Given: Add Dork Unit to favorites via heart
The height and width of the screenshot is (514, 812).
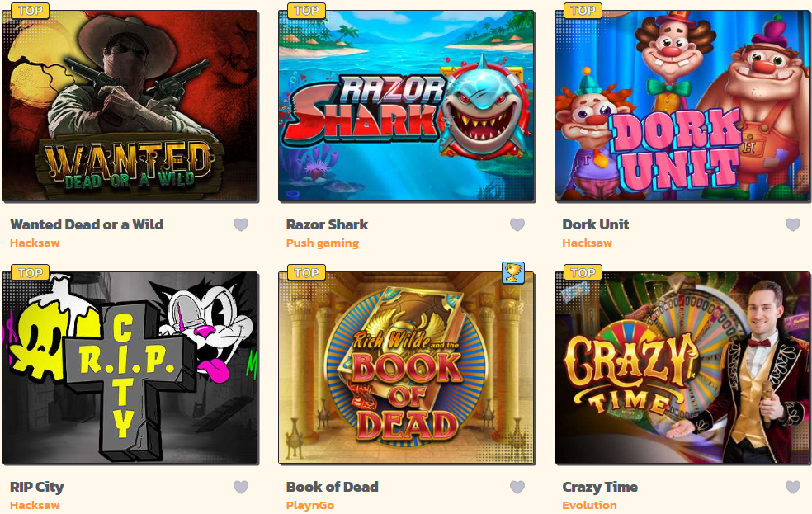Looking at the screenshot, I should 793,224.
